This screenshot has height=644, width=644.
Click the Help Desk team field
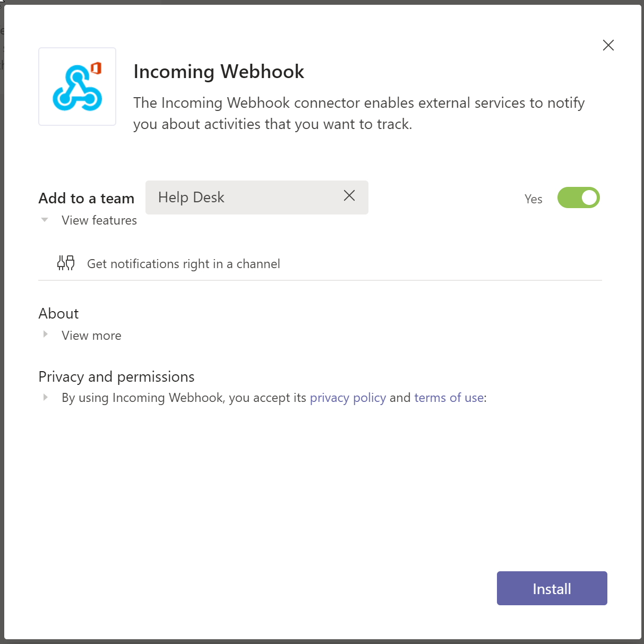click(256, 198)
